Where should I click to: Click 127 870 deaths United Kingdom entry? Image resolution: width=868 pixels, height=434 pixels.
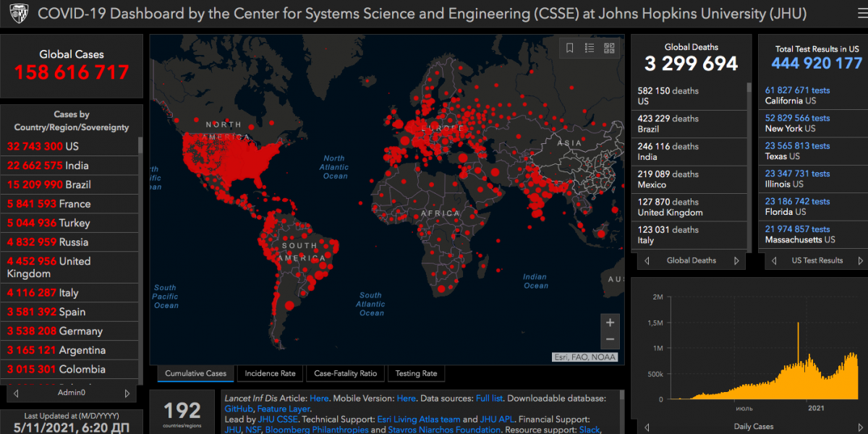point(689,207)
